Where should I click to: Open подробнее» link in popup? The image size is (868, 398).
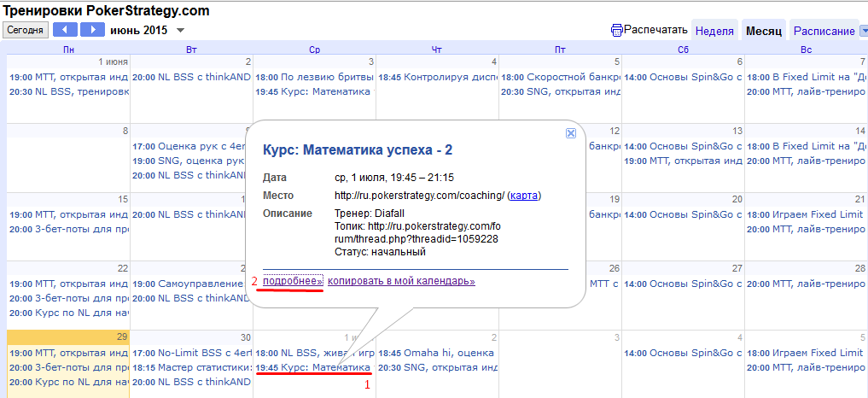(293, 281)
